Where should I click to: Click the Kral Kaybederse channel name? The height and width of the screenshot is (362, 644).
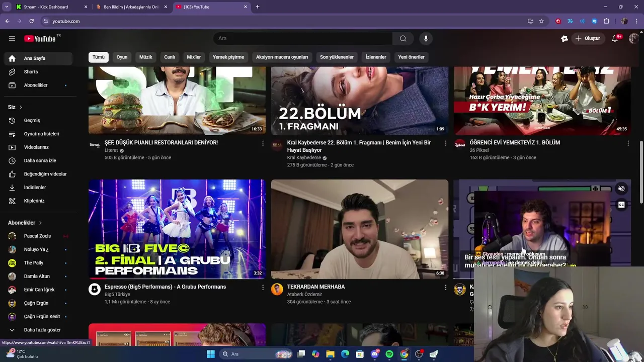point(304,158)
